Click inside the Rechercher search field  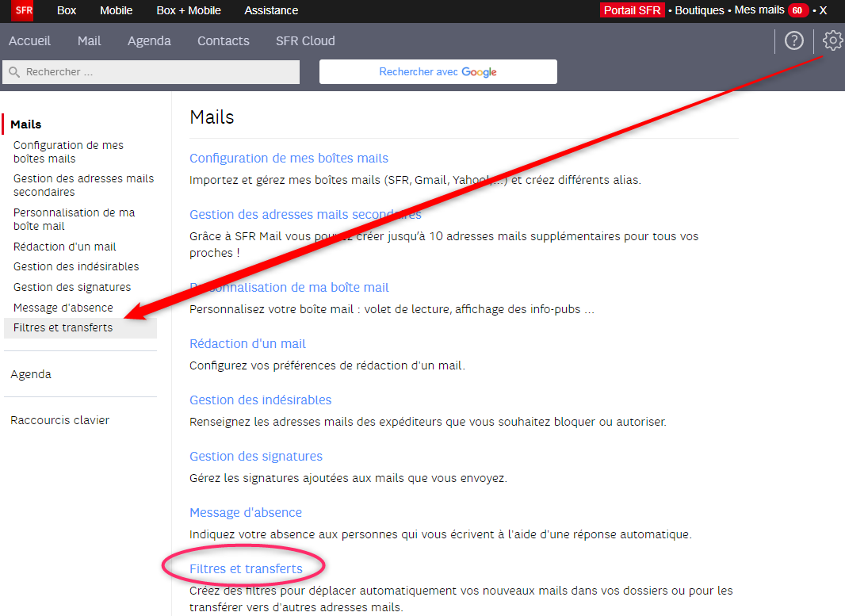pos(159,72)
